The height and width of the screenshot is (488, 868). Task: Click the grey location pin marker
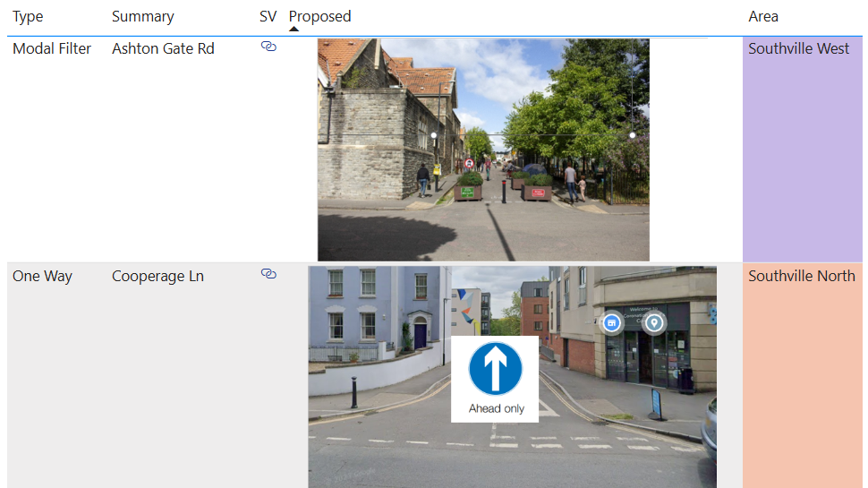pos(654,322)
